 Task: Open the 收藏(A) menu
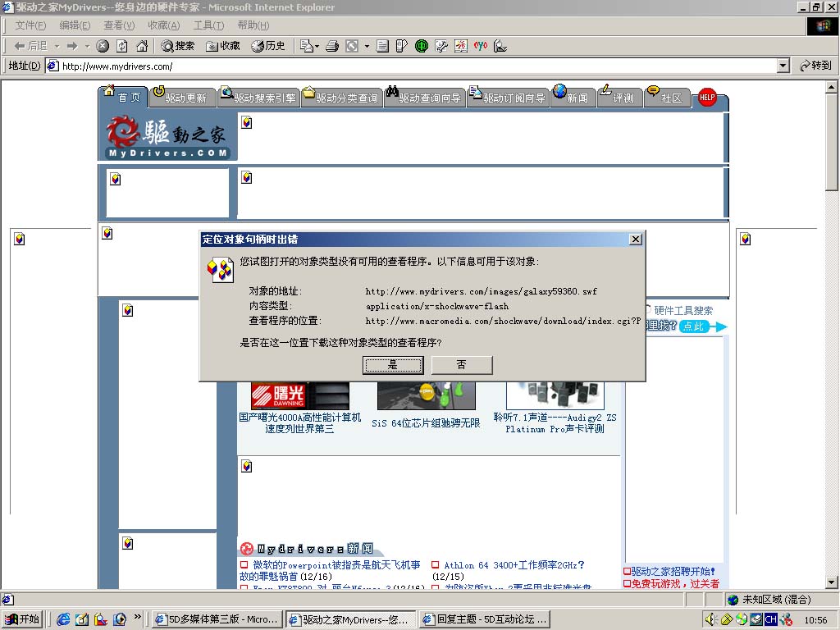163,25
